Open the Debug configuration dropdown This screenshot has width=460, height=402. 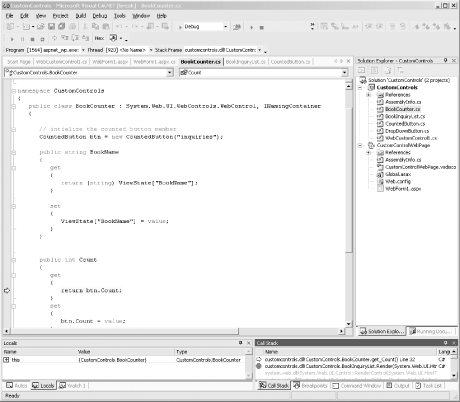(226, 27)
